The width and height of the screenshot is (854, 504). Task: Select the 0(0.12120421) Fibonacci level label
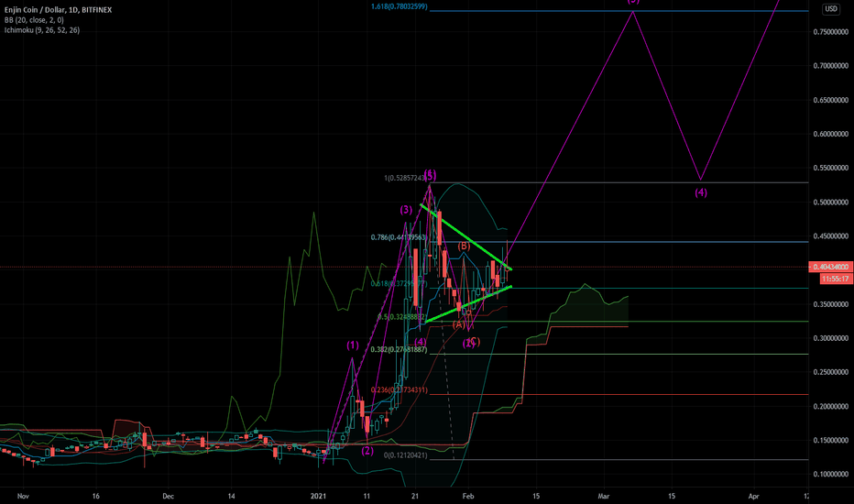[405, 455]
